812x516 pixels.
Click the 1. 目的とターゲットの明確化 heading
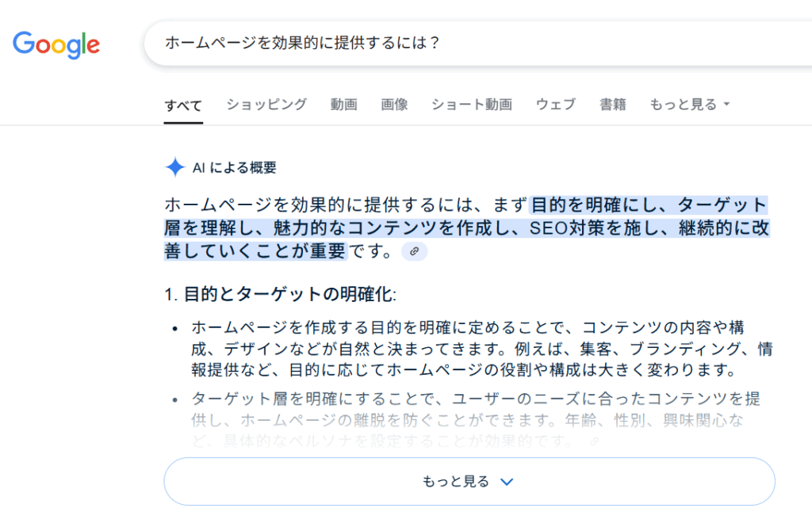(280, 295)
